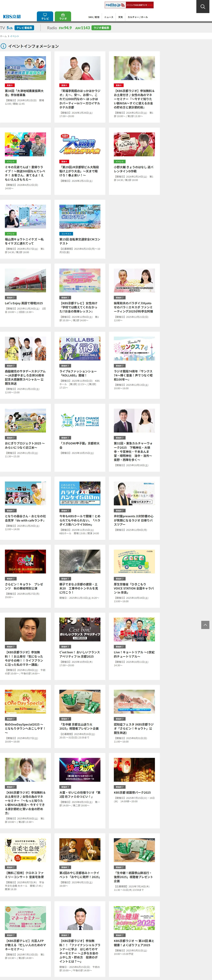The image size is (212, 980).
Task: Open 認知症フェスタ event link
Action: point(134,728)
